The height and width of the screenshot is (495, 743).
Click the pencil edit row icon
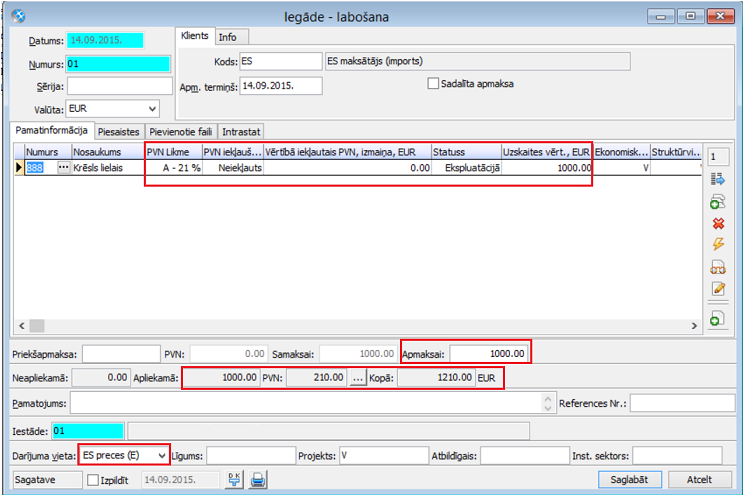point(718,288)
